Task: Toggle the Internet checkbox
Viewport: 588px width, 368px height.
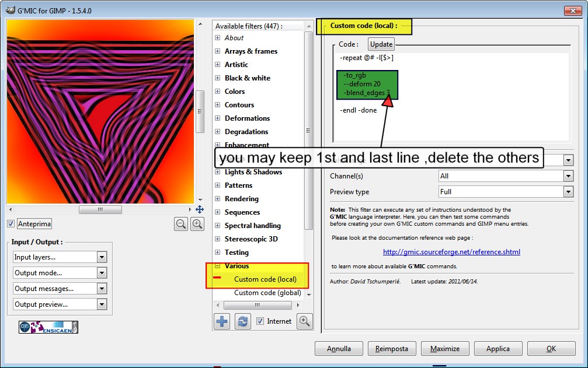Action: tap(260, 321)
